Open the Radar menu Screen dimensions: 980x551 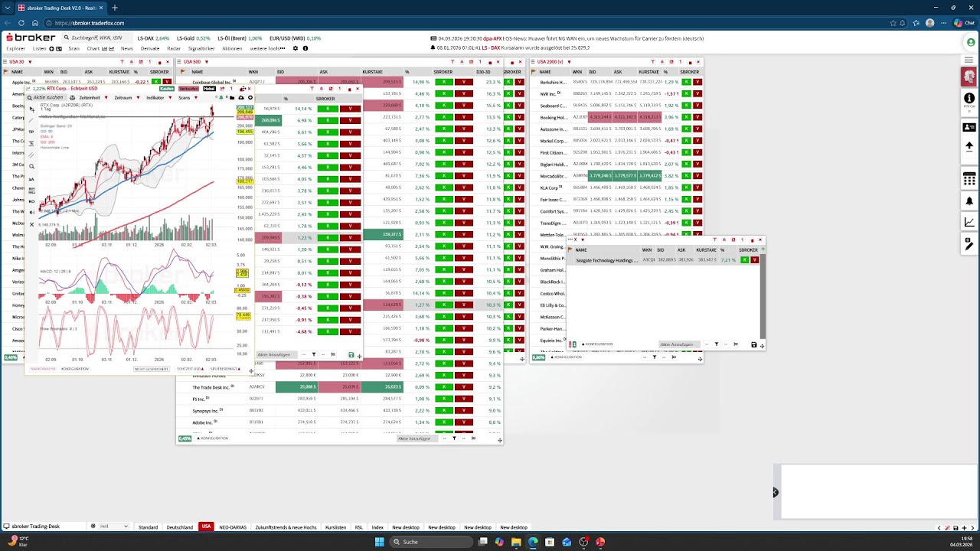tap(174, 48)
